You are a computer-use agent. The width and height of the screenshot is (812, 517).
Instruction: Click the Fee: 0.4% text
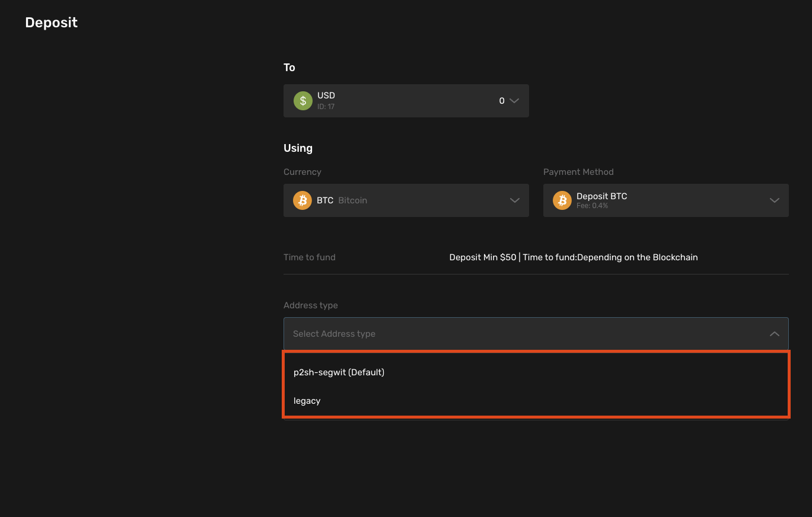pos(593,206)
